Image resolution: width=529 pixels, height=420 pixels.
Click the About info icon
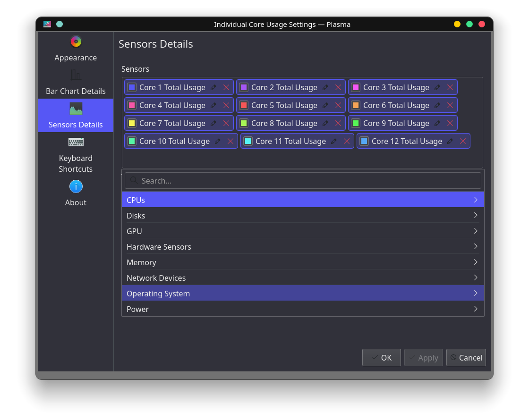click(76, 186)
